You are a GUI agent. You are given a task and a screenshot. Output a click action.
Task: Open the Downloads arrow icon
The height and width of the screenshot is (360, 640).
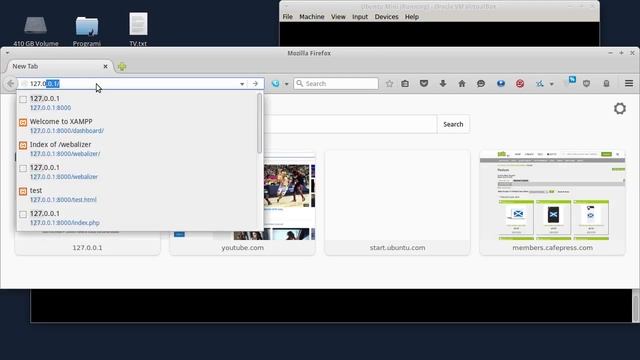click(x=443, y=84)
